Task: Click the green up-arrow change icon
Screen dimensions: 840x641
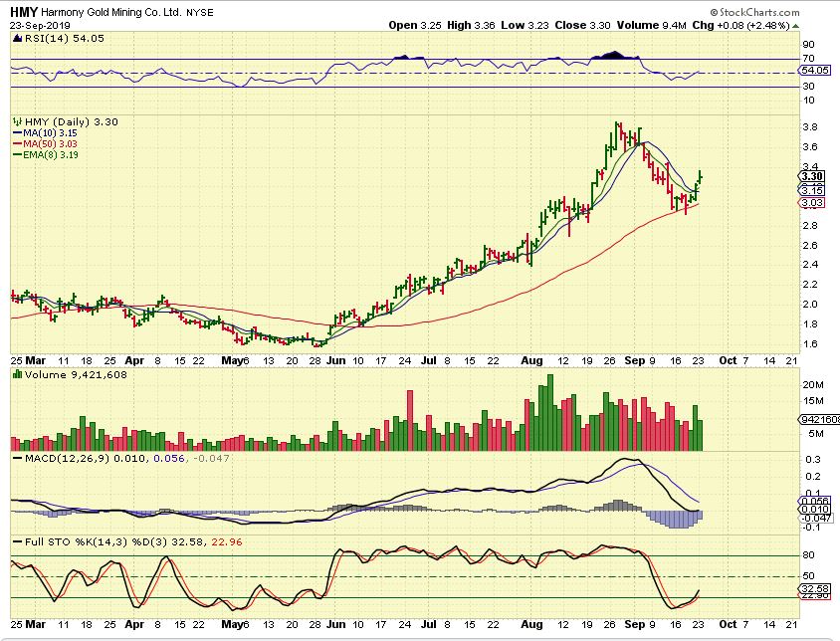Action: (795, 26)
